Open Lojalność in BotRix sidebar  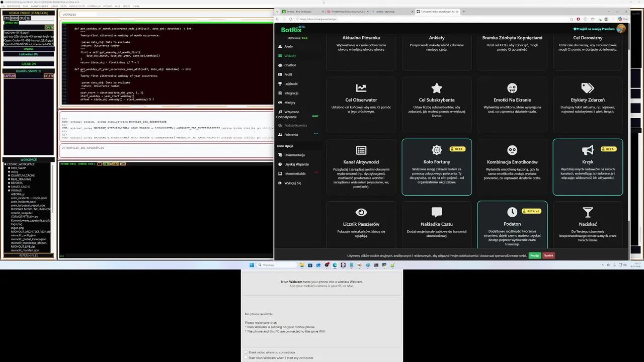click(x=291, y=84)
